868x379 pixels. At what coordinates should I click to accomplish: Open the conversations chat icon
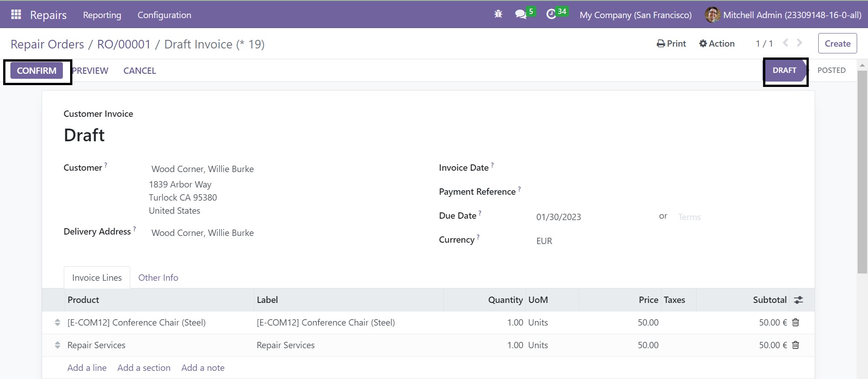(x=521, y=14)
